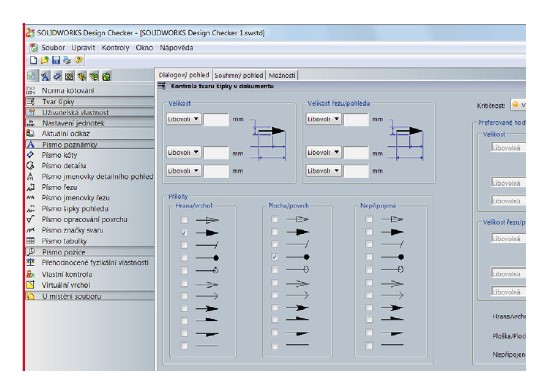
Task: Uncheck filled dot style under Plocha/povrch
Action: 275,257
